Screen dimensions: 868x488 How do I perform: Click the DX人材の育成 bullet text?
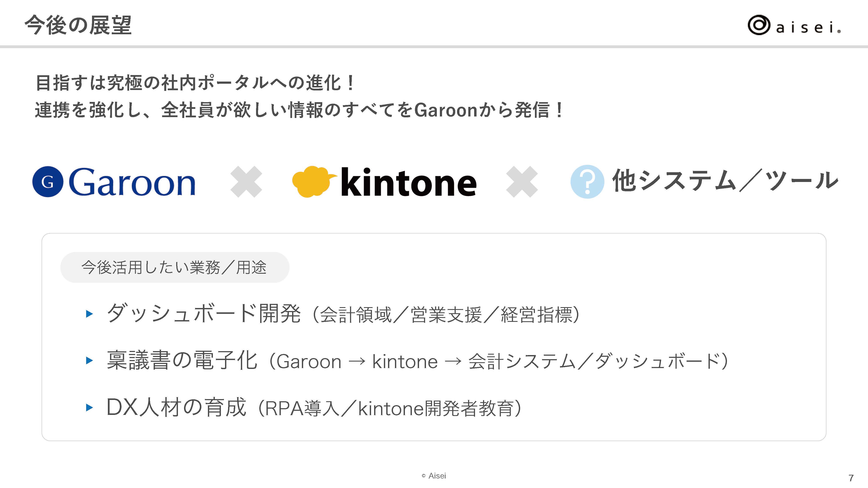176,407
